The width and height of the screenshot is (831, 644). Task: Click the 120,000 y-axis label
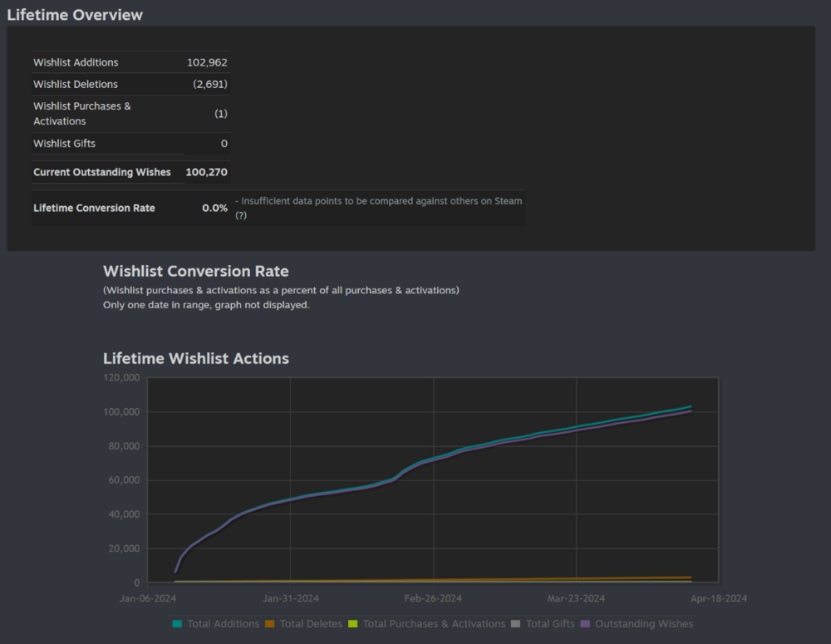click(x=121, y=378)
